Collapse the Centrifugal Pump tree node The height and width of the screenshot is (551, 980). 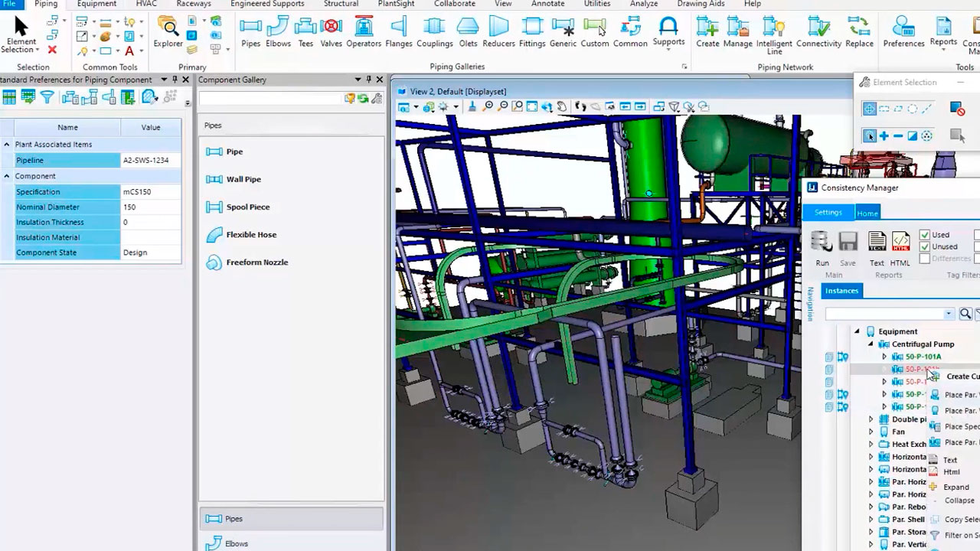(871, 344)
